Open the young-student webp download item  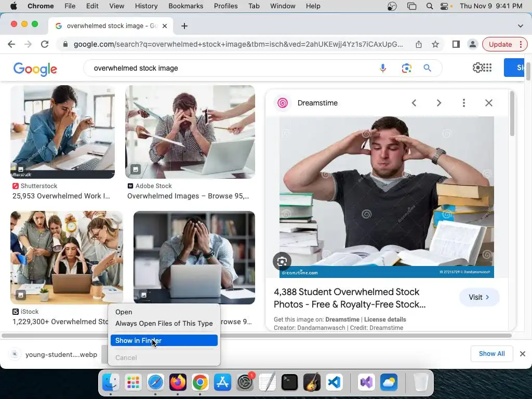[x=54, y=354]
